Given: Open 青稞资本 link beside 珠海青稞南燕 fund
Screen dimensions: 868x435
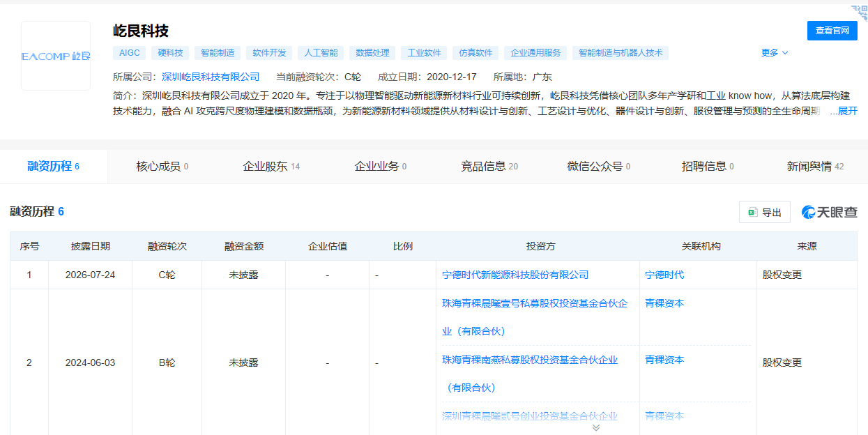Looking at the screenshot, I should (x=664, y=360).
